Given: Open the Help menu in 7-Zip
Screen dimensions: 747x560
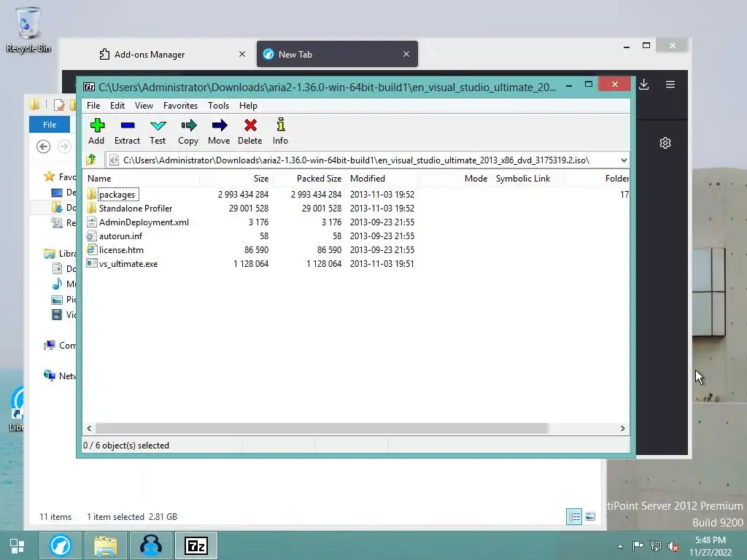Looking at the screenshot, I should coord(248,105).
